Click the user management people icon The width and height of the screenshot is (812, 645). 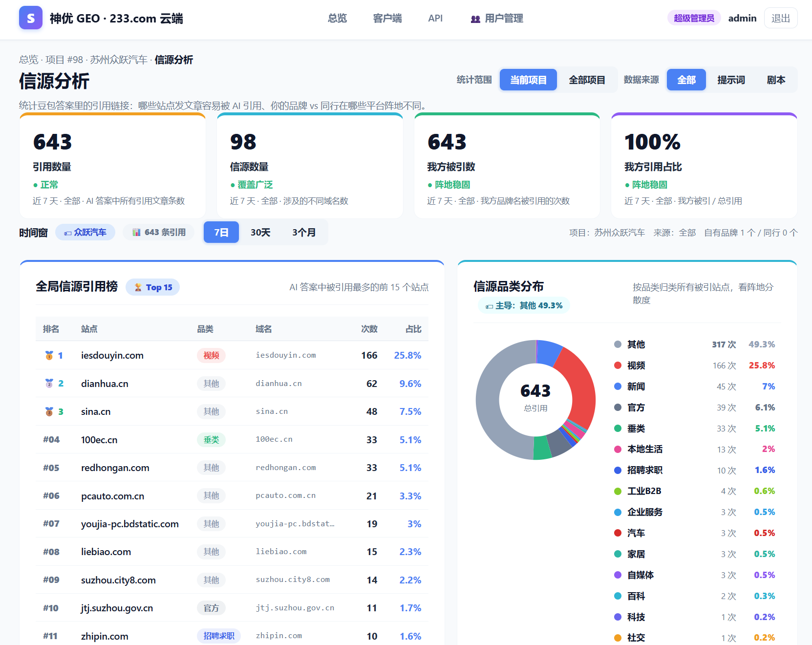click(x=475, y=19)
